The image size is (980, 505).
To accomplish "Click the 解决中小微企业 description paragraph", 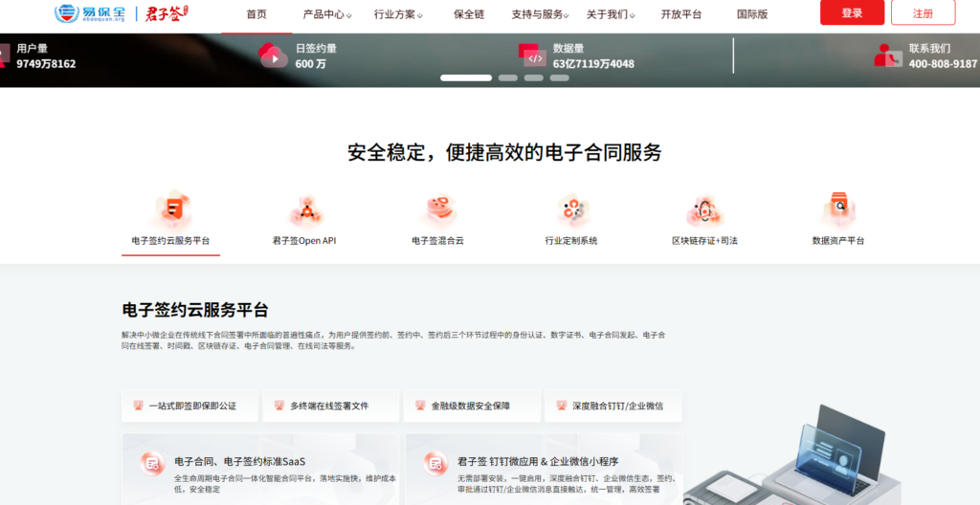I will click(393, 340).
